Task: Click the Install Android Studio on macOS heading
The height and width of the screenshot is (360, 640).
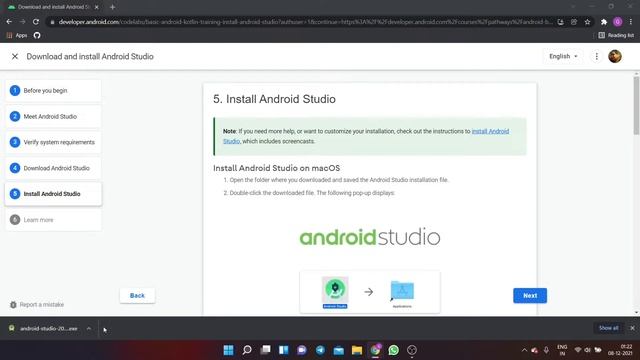Action: [276, 168]
